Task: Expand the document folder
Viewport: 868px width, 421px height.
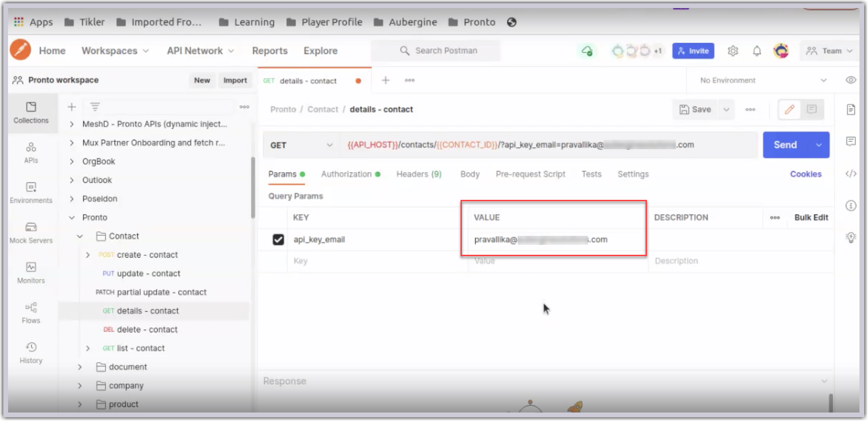Action: (80, 367)
